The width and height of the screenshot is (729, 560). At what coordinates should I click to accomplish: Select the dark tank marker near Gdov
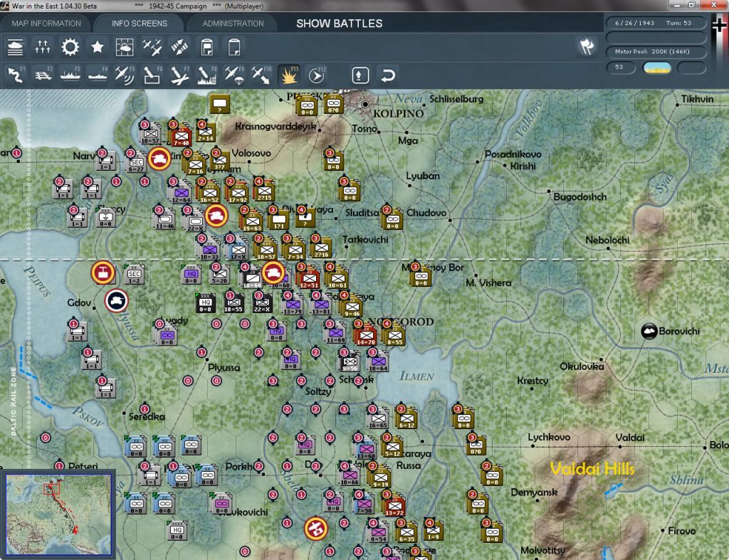tap(117, 301)
